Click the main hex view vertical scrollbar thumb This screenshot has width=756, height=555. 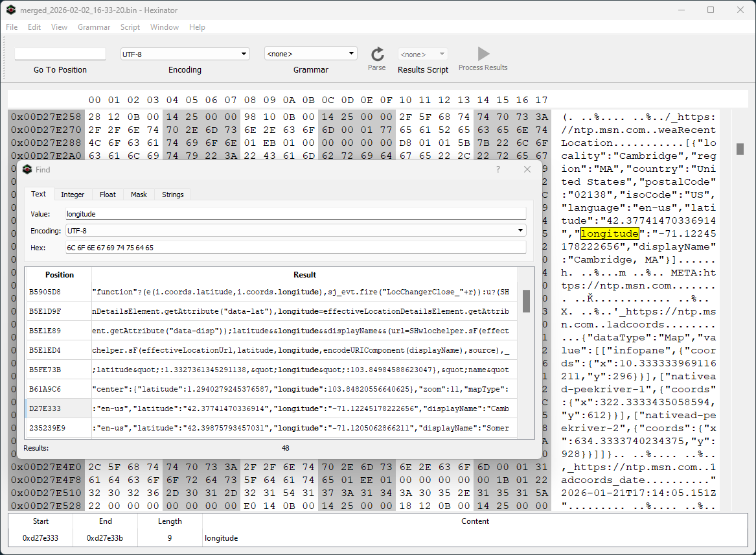click(740, 149)
